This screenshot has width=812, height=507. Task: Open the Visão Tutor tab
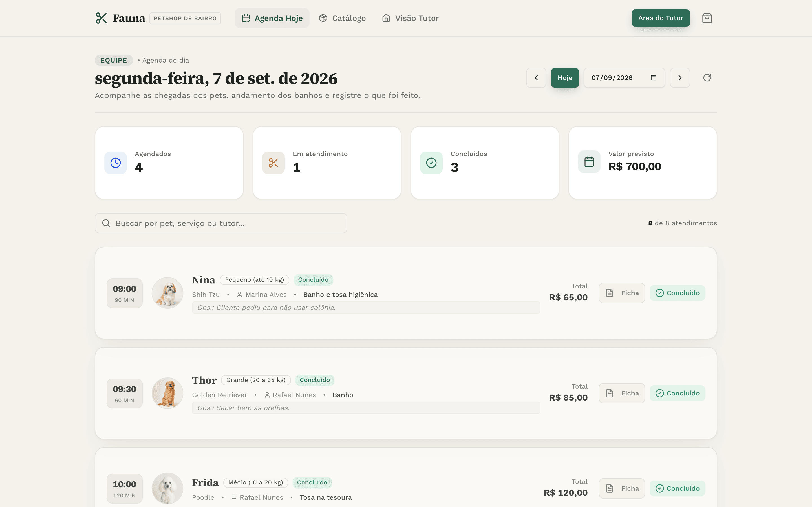(410, 18)
